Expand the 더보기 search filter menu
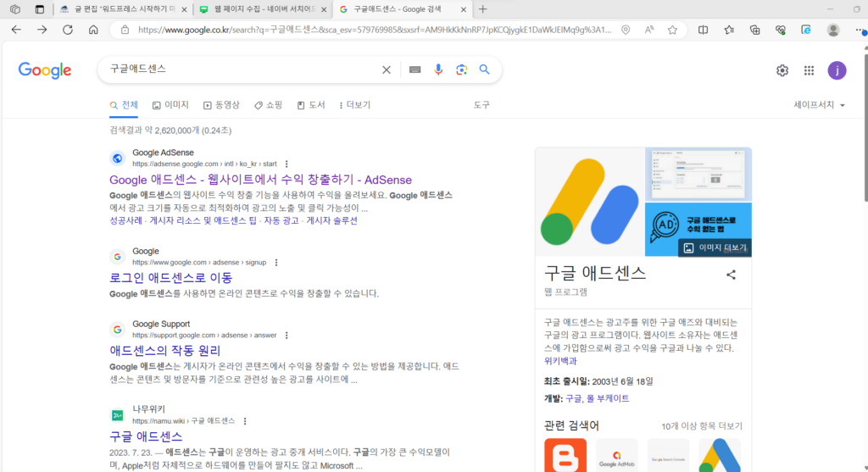The image size is (868, 472). [x=354, y=105]
